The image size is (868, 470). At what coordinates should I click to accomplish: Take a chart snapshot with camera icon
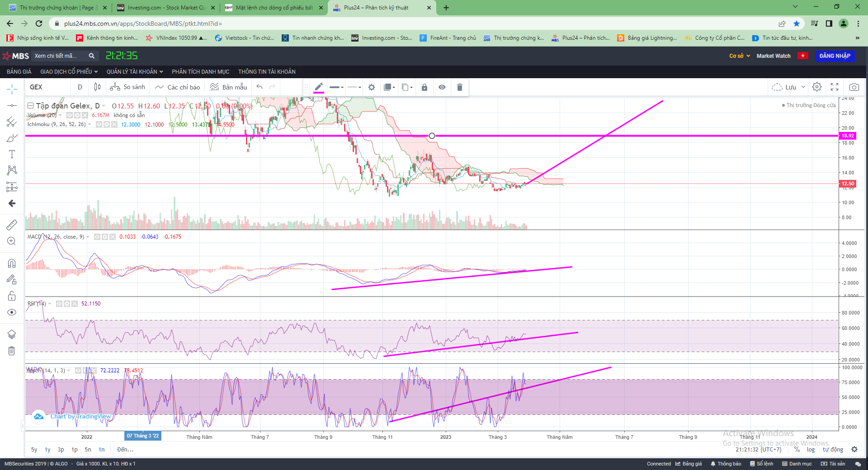point(854,87)
